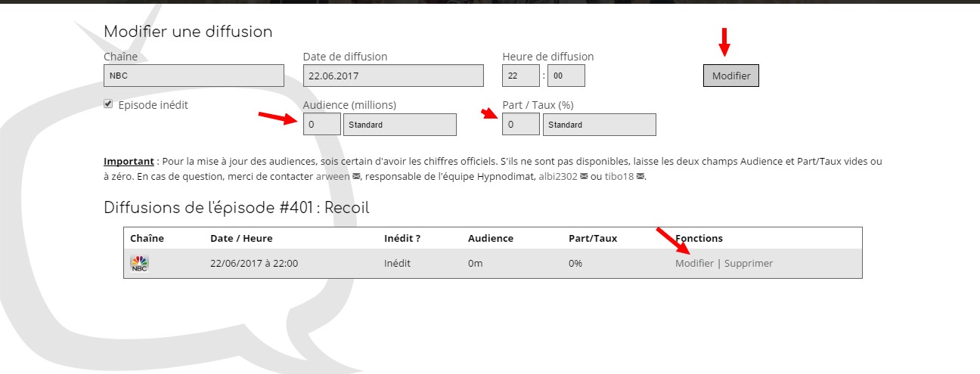Viewport: 980px width, 374px height.
Task: Click the Part / Taux value field
Action: [521, 125]
